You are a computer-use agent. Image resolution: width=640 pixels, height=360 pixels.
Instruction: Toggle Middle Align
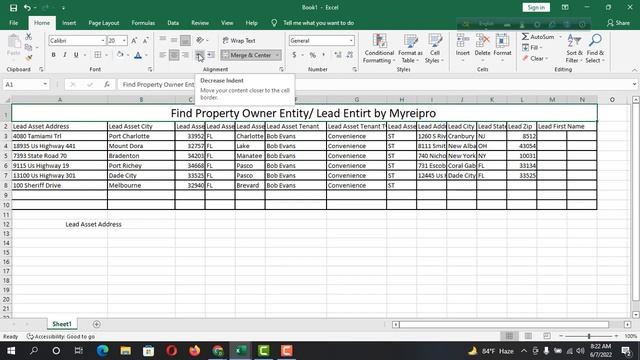(x=174, y=40)
